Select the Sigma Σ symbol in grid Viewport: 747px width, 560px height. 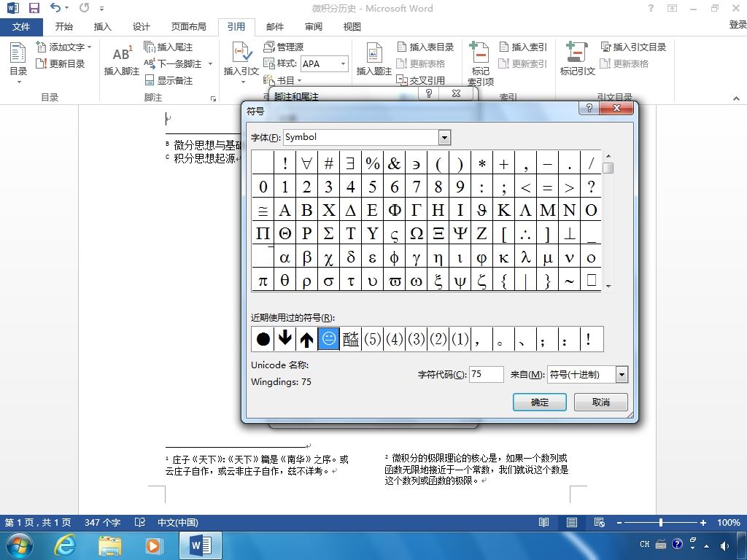[x=329, y=233]
